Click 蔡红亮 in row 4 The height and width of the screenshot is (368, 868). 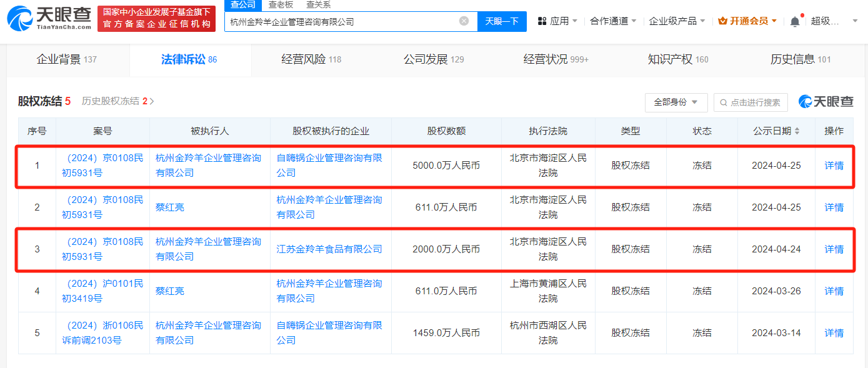coord(170,291)
